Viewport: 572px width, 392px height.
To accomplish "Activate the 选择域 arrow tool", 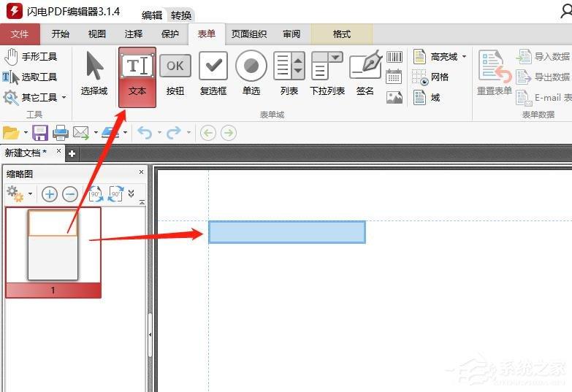I will pos(94,75).
